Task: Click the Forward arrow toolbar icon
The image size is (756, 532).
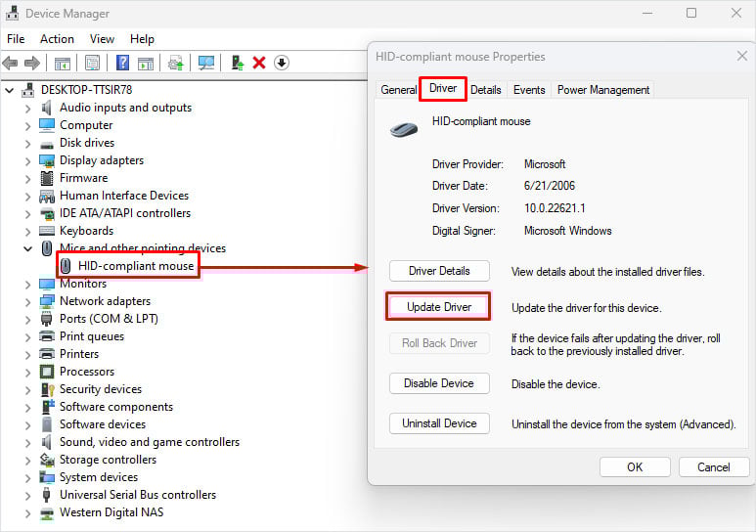Action: coord(32,63)
